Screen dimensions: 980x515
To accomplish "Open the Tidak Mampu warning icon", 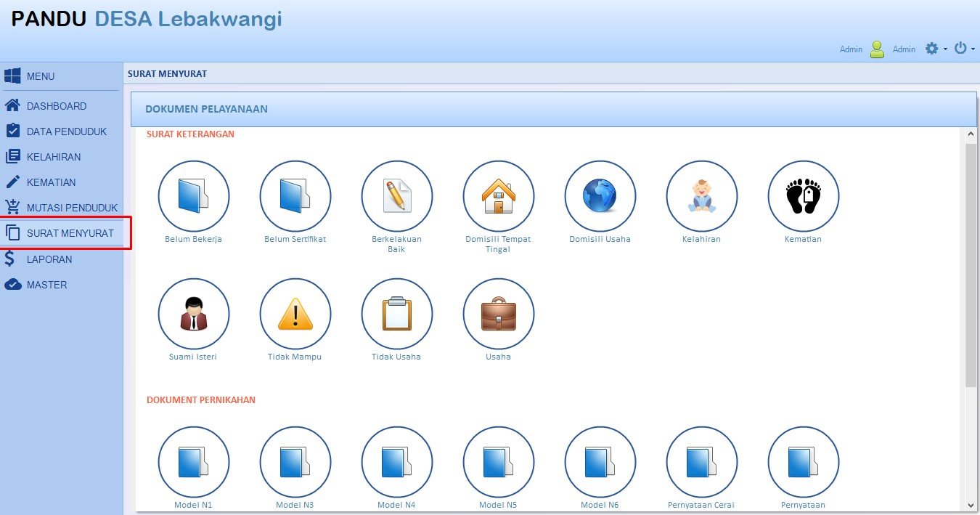I will 295,314.
